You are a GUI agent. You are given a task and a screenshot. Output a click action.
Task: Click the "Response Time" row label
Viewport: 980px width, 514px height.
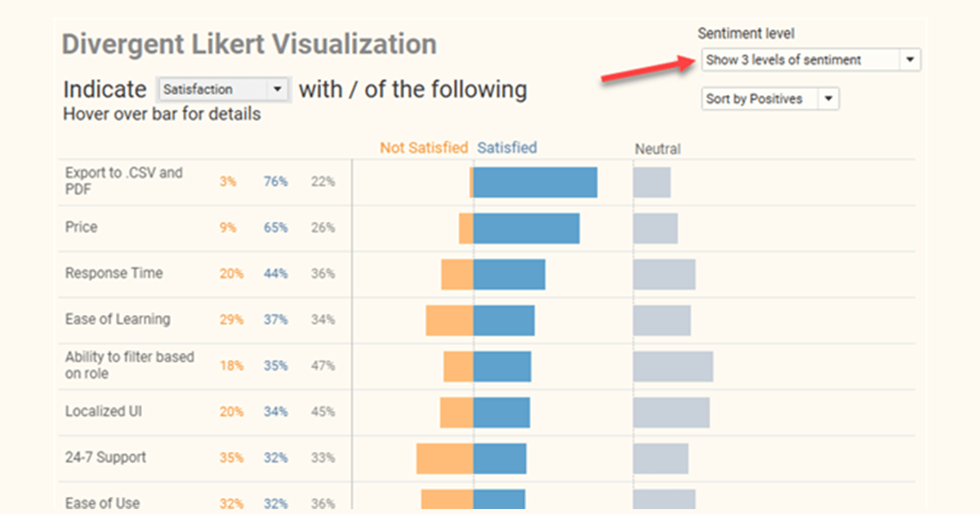coord(114,273)
